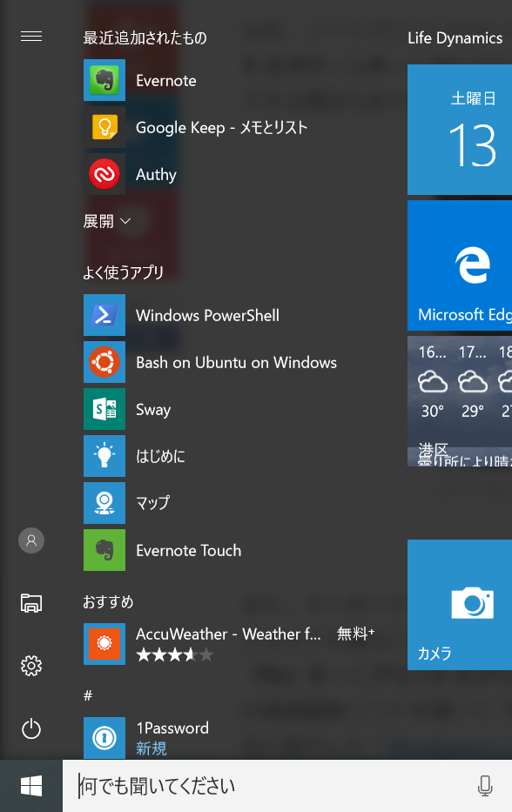Open the hamburger menu at top left
Viewport: 512px width, 812px height.
point(31,37)
